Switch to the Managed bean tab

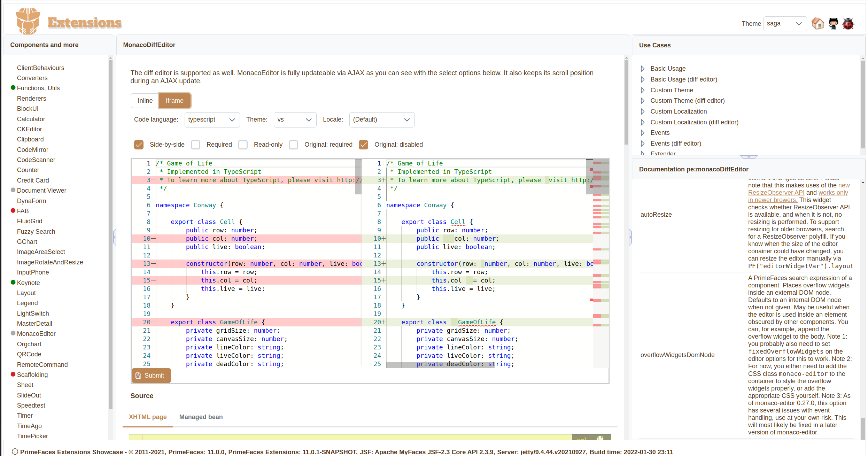tap(201, 417)
